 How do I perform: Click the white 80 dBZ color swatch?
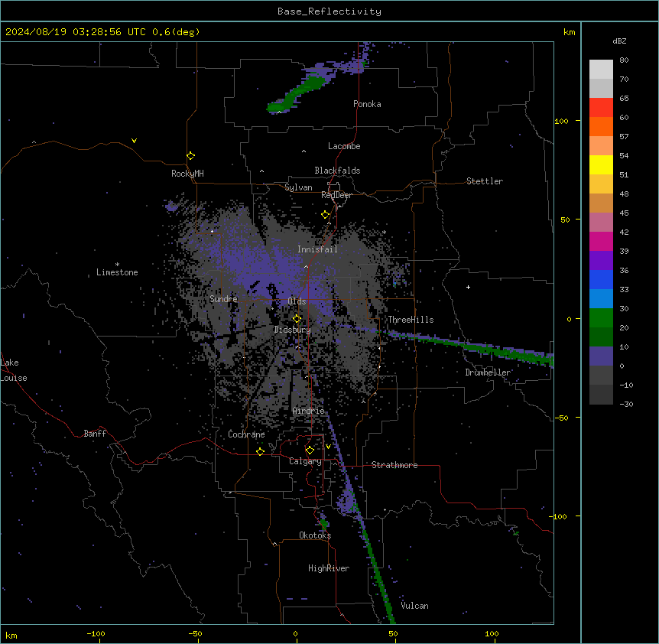[x=601, y=69]
